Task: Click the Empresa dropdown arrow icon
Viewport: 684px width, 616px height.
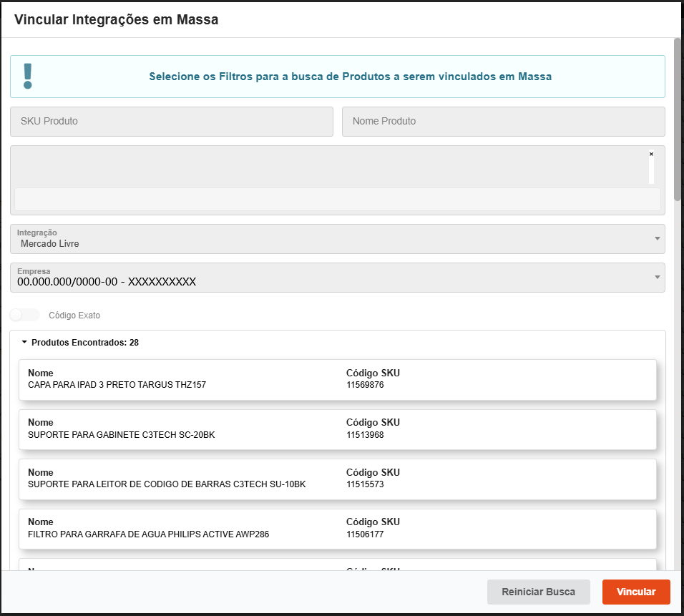Action: point(657,277)
